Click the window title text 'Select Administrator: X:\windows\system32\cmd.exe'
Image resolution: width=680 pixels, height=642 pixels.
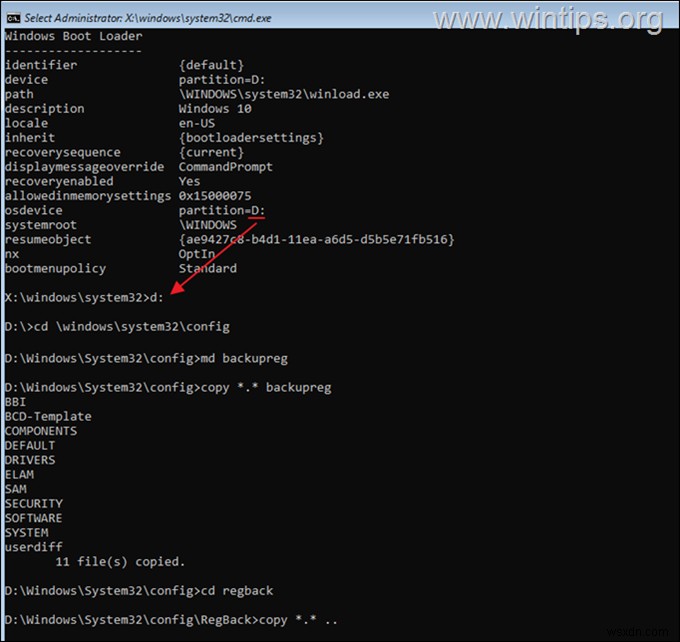[x=148, y=18]
